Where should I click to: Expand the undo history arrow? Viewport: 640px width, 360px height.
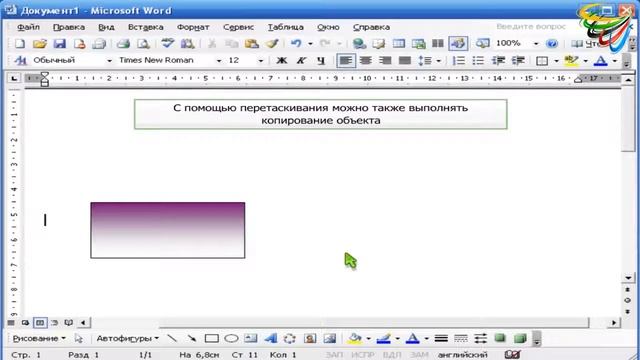click(310, 43)
